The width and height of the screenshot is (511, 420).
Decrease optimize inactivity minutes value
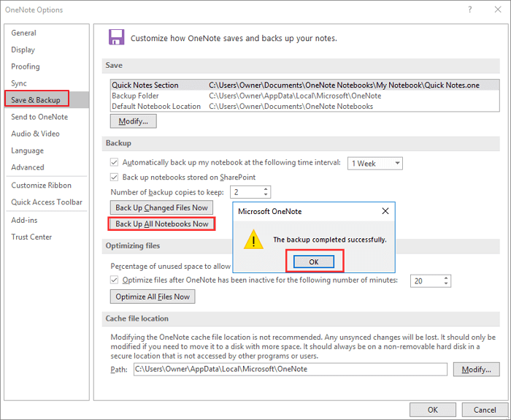[x=446, y=283]
